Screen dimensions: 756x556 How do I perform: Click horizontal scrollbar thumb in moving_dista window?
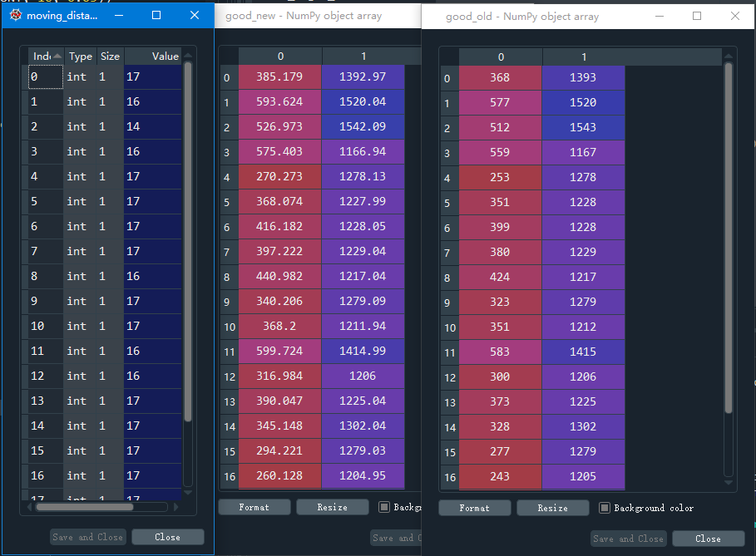(x=85, y=507)
